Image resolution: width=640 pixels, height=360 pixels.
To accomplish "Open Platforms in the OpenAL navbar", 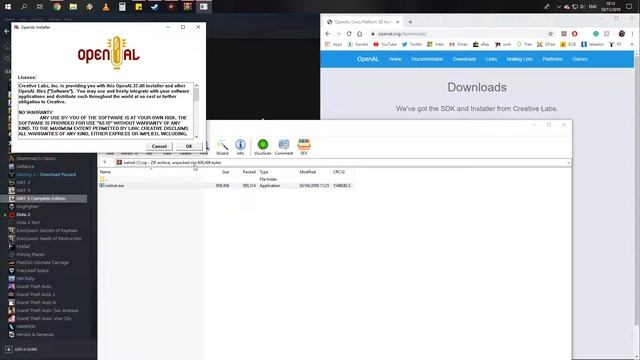I will [x=552, y=59].
